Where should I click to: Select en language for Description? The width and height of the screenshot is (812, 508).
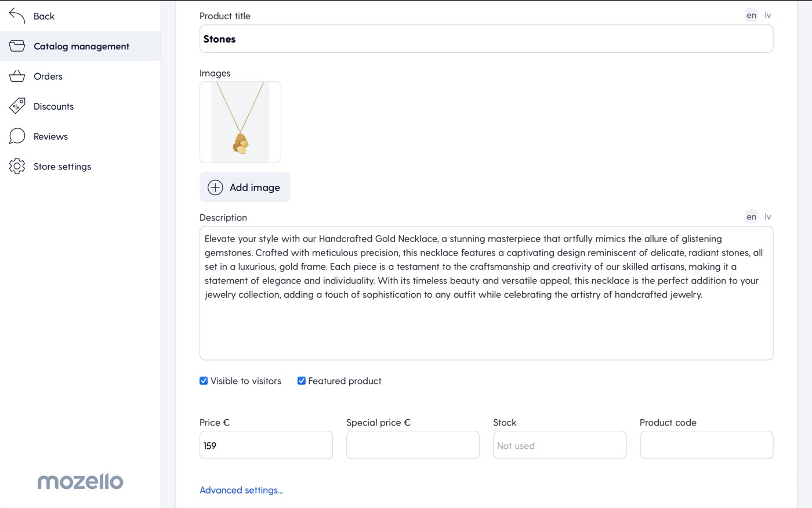[x=751, y=217]
